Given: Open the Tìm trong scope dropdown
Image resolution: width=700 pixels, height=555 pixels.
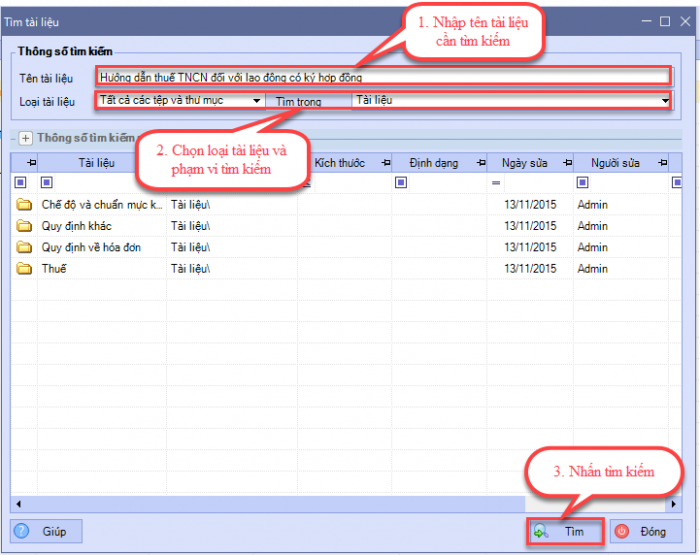Looking at the screenshot, I should pos(664,100).
